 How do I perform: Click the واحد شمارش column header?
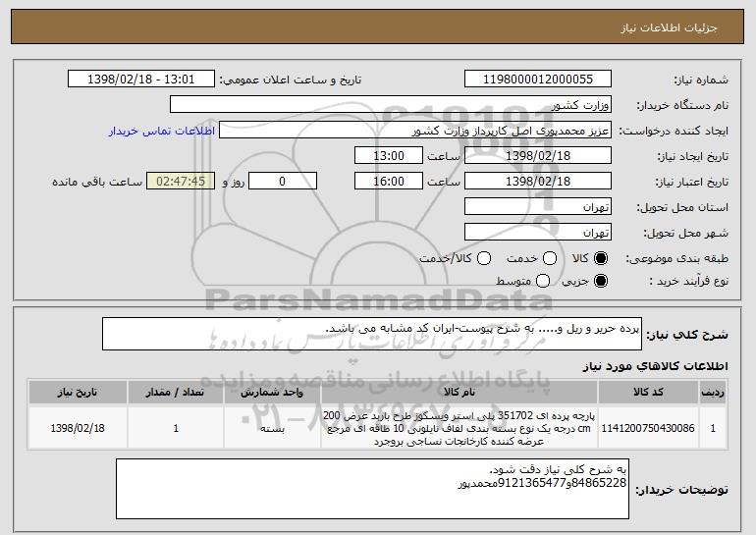tap(272, 392)
